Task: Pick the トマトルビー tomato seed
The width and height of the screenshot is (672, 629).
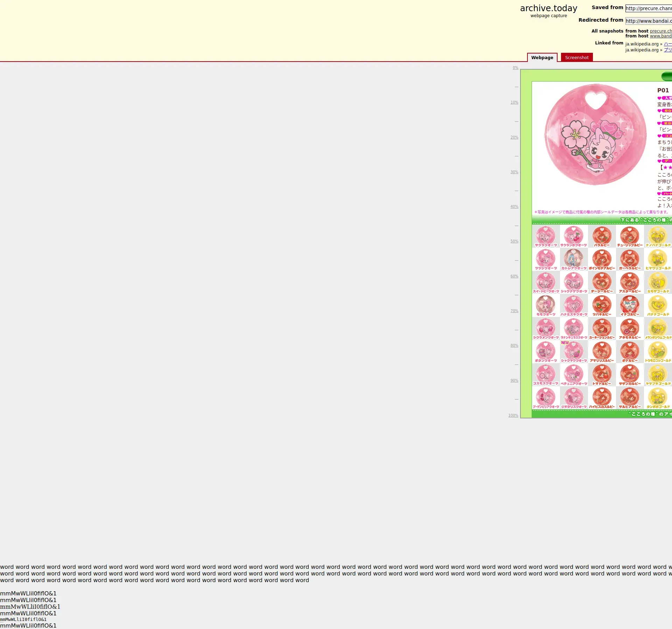Action: (602, 374)
